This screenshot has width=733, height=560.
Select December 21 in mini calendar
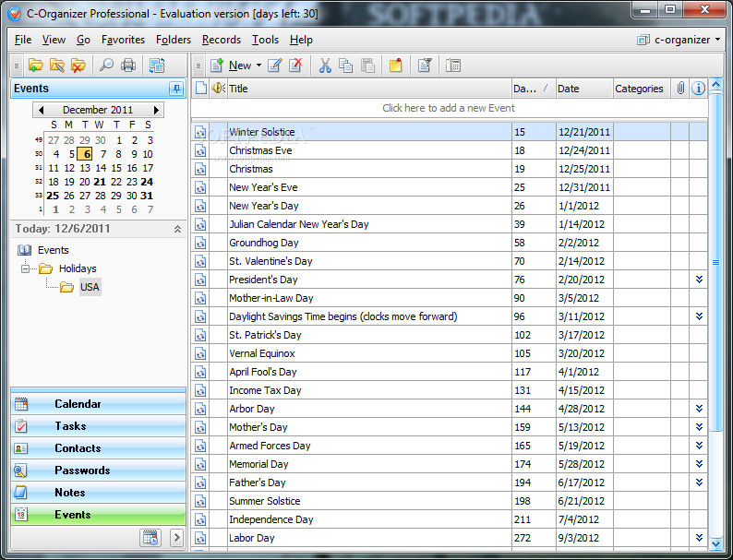pos(100,182)
